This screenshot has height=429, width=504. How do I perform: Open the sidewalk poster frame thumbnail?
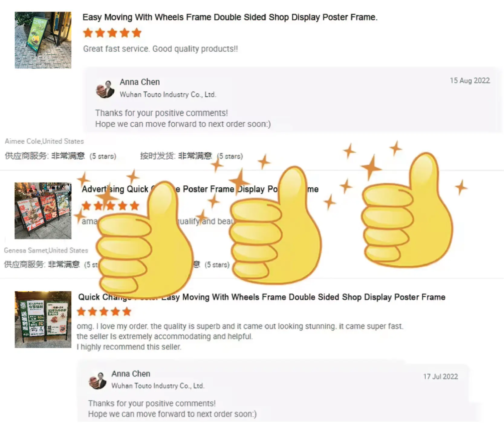click(x=43, y=40)
